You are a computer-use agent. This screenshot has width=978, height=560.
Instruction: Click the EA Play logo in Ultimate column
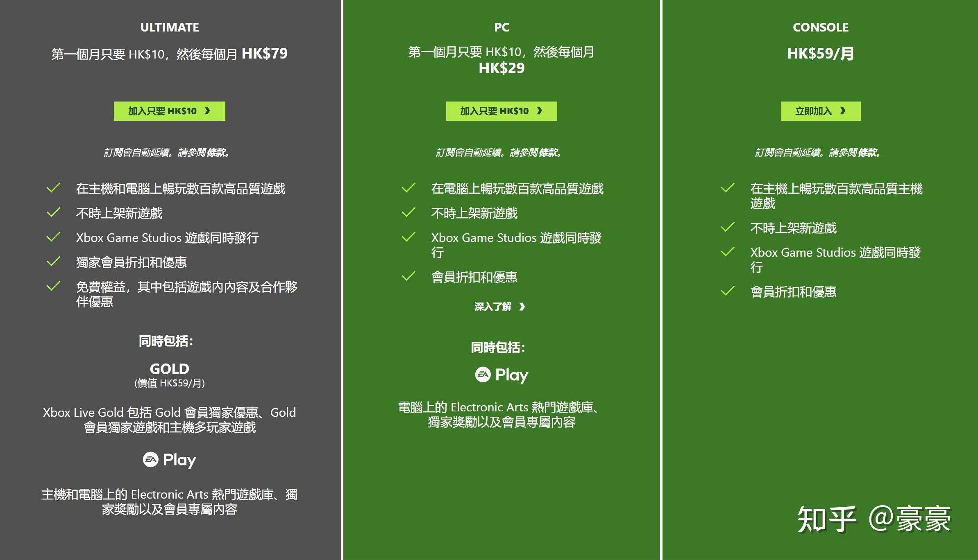[169, 460]
